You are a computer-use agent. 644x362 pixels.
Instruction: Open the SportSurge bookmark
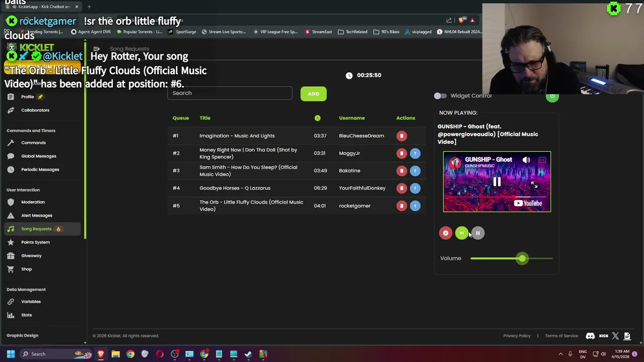pos(182,32)
